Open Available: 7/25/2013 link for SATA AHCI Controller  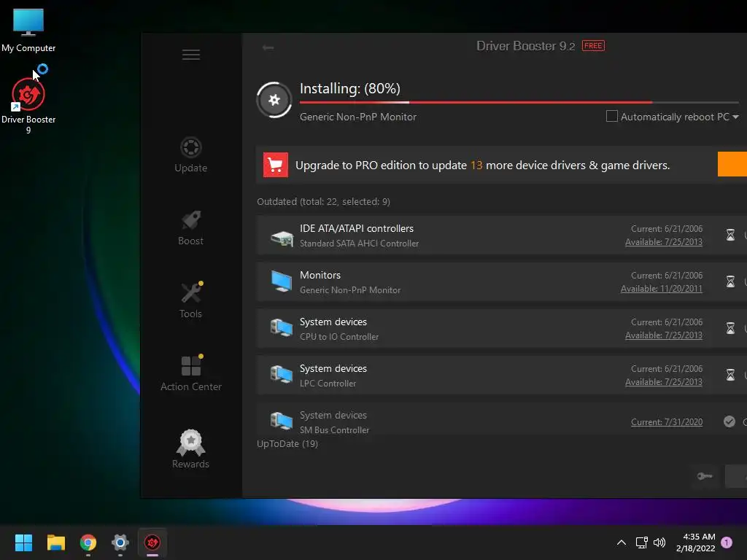coord(664,242)
